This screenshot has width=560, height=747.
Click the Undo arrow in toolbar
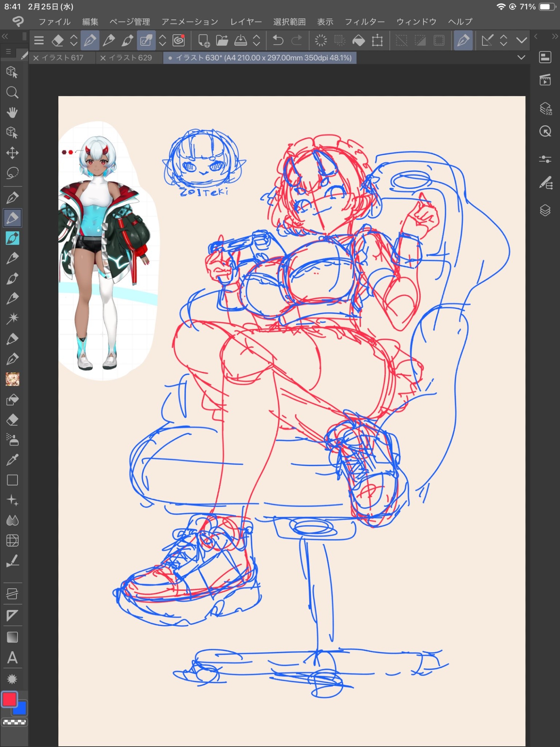[x=278, y=40]
